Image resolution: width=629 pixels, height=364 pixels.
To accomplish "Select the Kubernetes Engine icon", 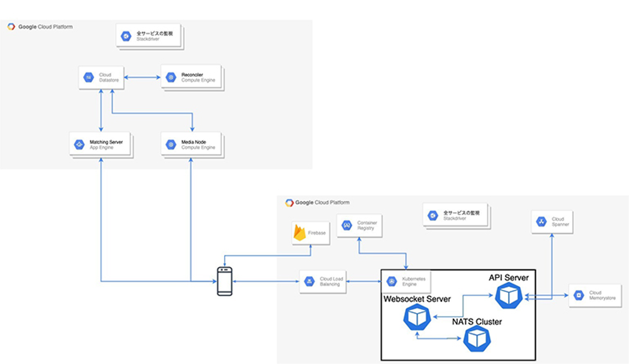I will (x=391, y=282).
